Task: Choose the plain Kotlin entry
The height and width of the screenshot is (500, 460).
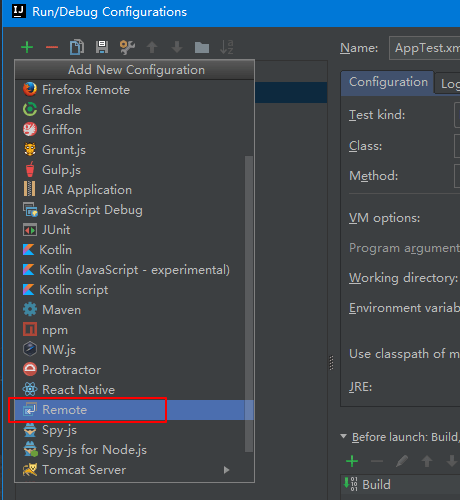Action: 134,250
